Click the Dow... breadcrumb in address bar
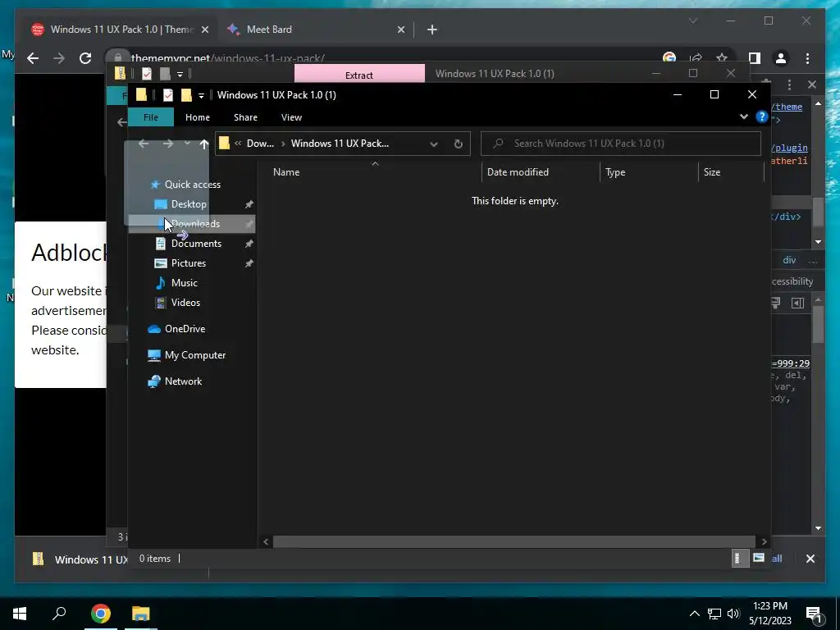 click(260, 144)
